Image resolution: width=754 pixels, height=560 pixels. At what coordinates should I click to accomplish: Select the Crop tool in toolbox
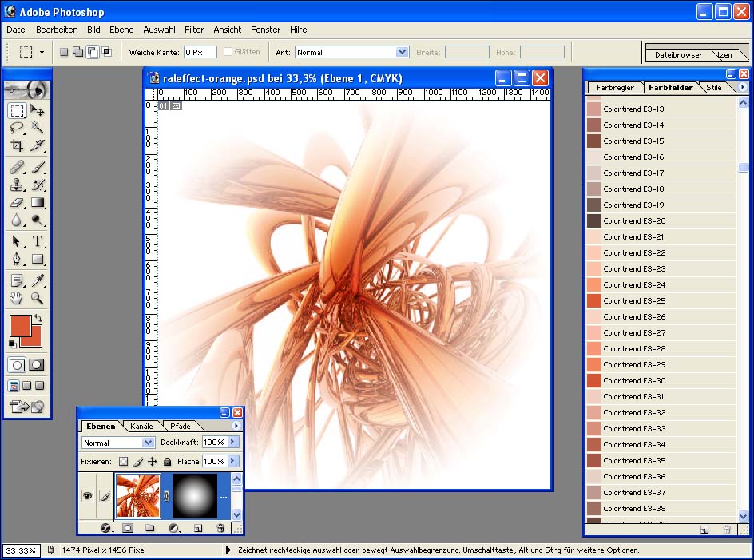tap(17, 145)
